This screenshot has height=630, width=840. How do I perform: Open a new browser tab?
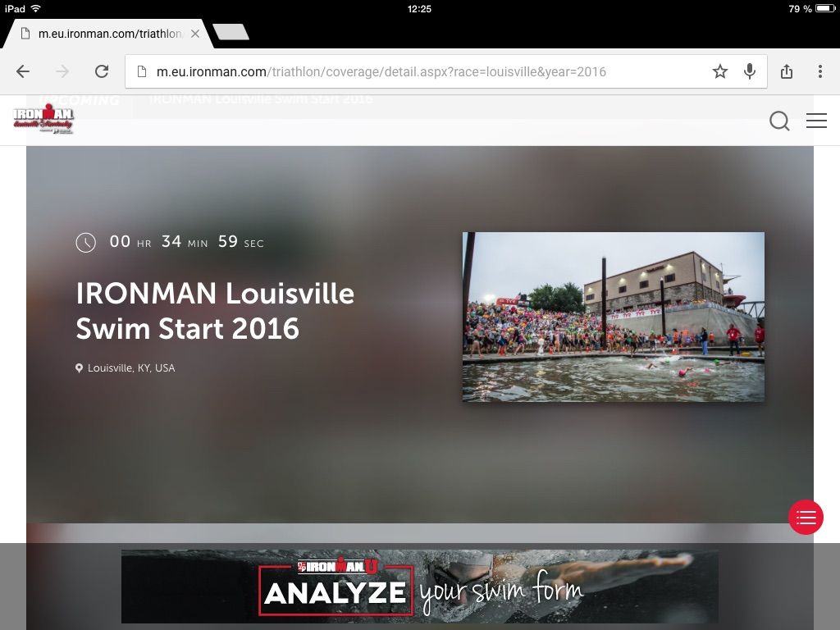(x=231, y=32)
